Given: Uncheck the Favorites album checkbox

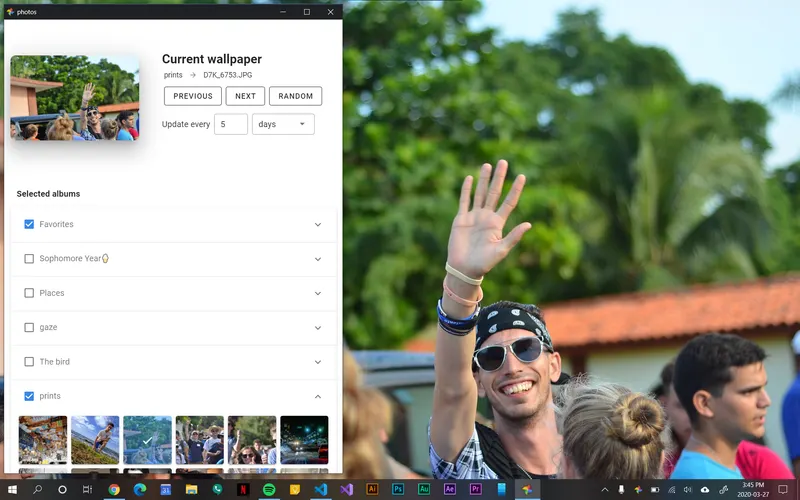Looking at the screenshot, I should point(29,224).
